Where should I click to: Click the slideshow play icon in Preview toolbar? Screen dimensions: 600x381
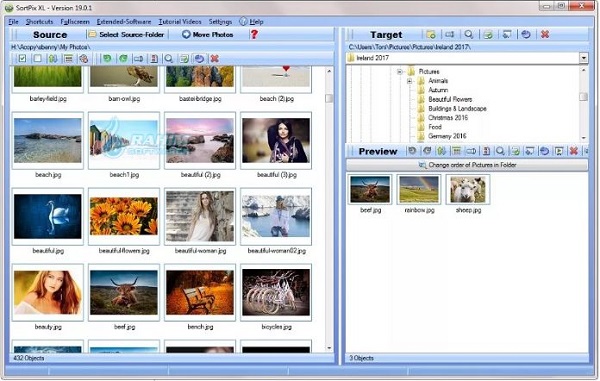tap(559, 151)
